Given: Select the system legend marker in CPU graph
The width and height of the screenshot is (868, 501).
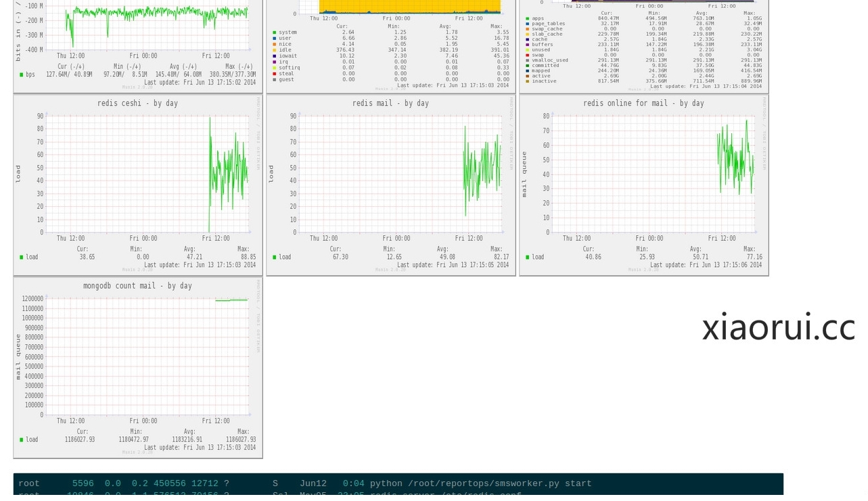Looking at the screenshot, I should point(275,32).
